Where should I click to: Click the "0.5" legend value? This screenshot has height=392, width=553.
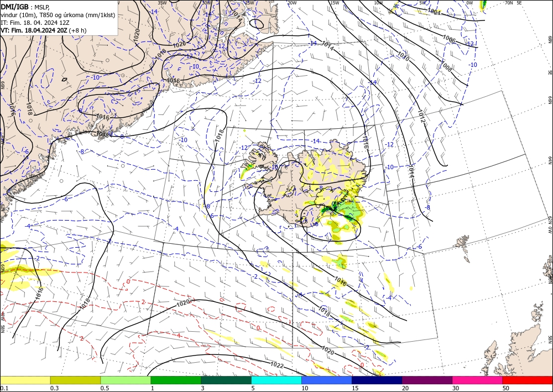coord(105,388)
